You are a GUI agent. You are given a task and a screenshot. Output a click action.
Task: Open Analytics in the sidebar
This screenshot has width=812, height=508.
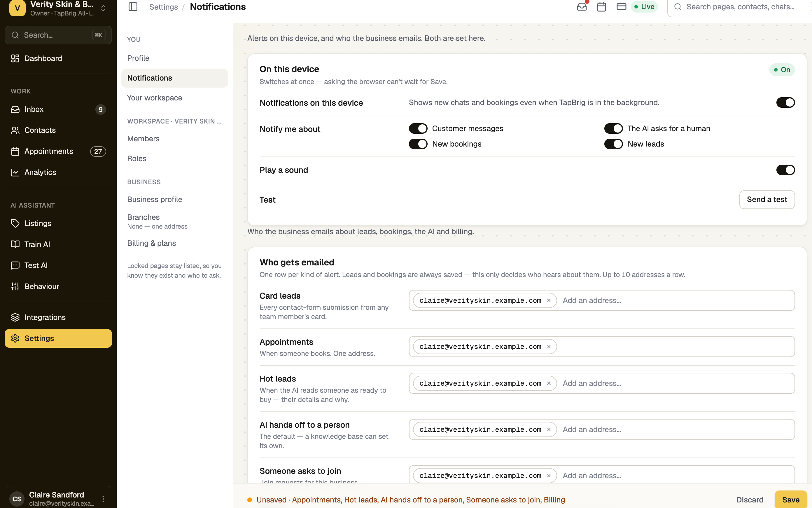(x=58, y=172)
